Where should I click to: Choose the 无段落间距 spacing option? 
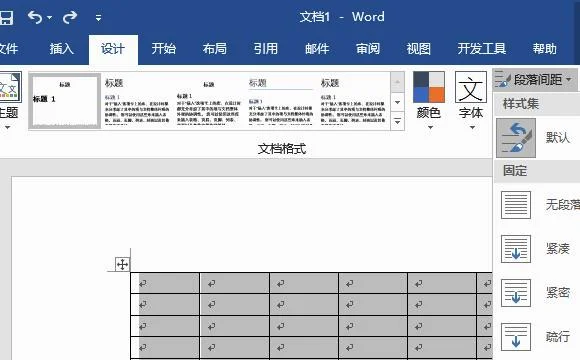tap(537, 205)
